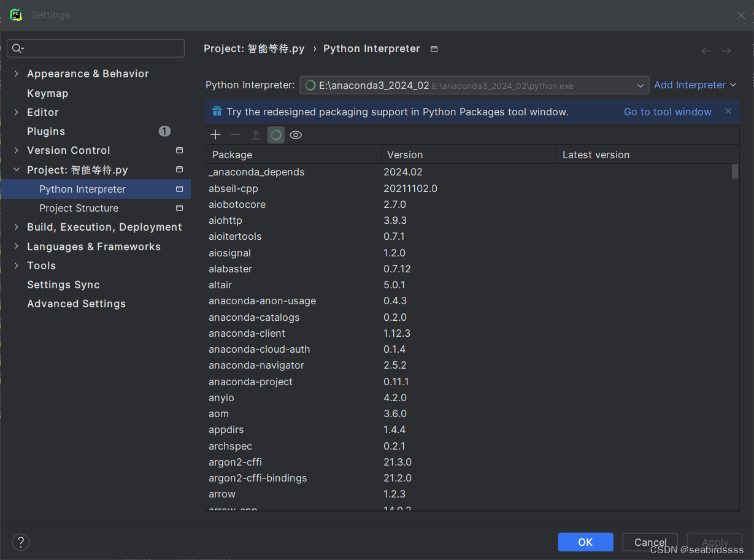Screen dimensions: 754x560
Task: Expand the Tools settings group
Action: tap(16, 266)
